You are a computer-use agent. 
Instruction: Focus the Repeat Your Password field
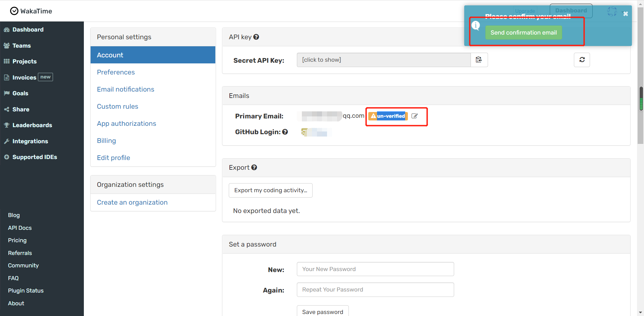point(375,289)
